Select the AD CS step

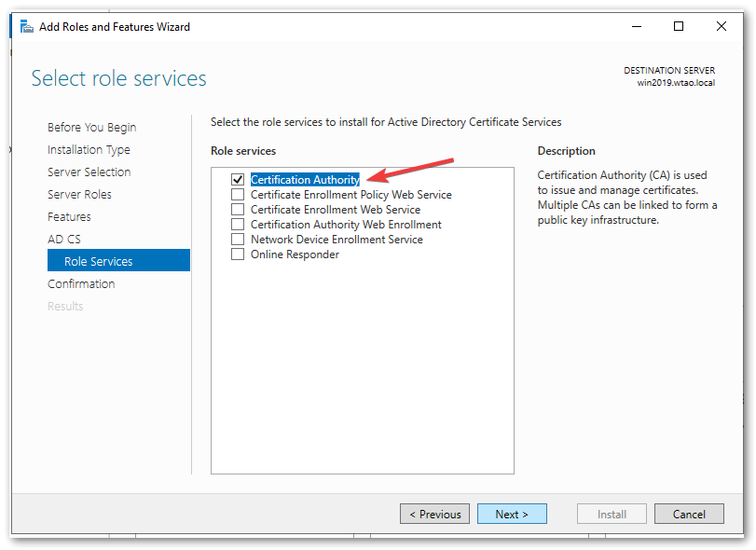tap(64, 240)
